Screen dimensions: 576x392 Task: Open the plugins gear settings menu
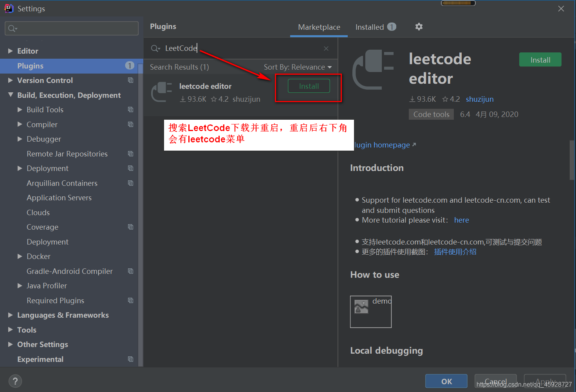tap(419, 27)
